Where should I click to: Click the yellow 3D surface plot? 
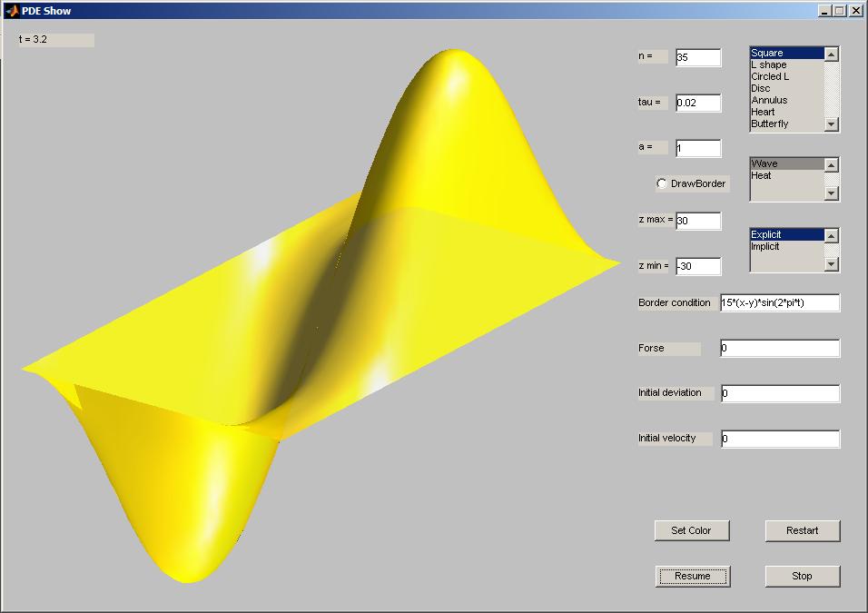(x=321, y=316)
